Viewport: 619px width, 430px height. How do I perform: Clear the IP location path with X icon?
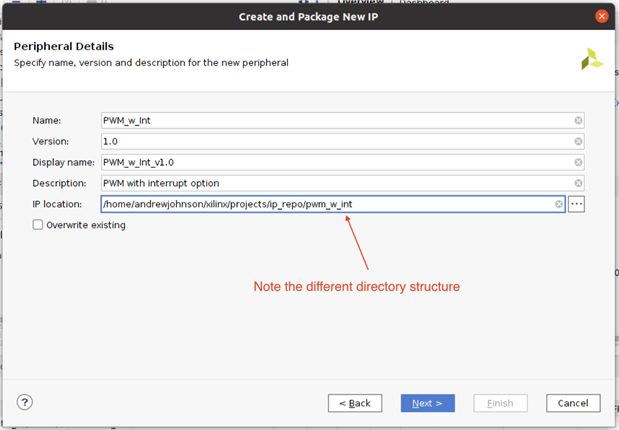(x=560, y=204)
